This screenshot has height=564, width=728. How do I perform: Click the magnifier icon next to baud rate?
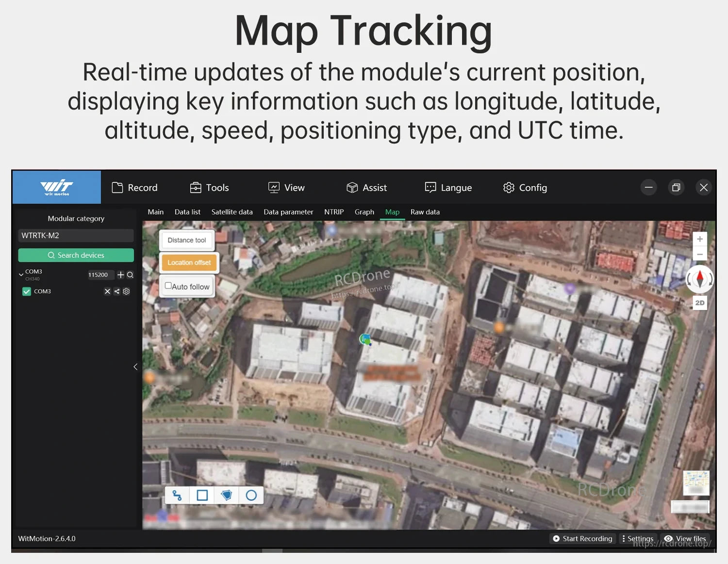[x=130, y=275]
